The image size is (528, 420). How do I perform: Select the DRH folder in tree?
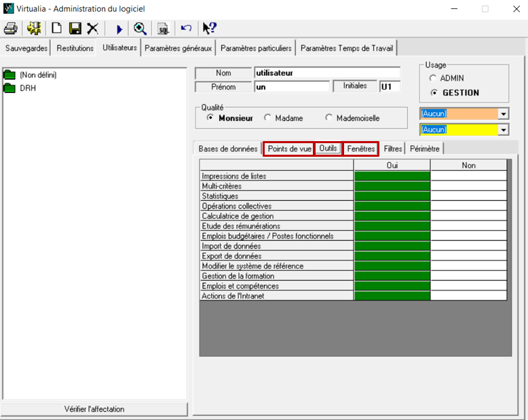click(x=27, y=88)
